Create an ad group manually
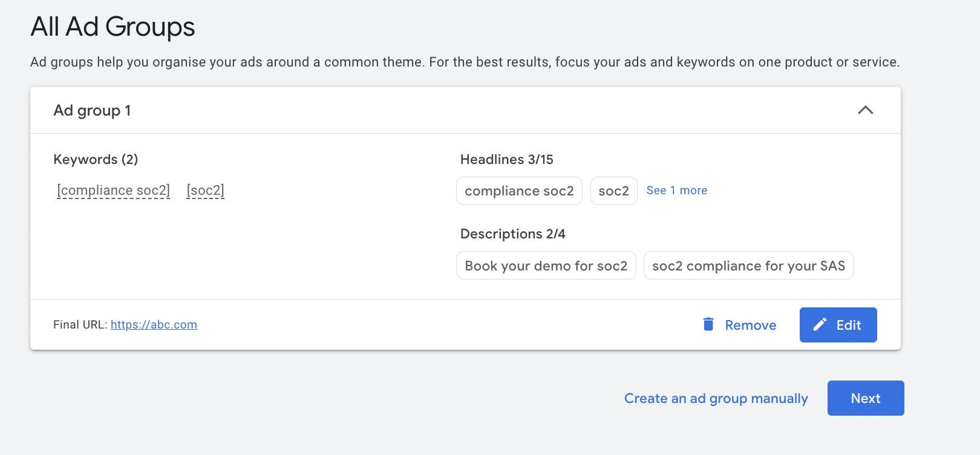 click(x=716, y=398)
